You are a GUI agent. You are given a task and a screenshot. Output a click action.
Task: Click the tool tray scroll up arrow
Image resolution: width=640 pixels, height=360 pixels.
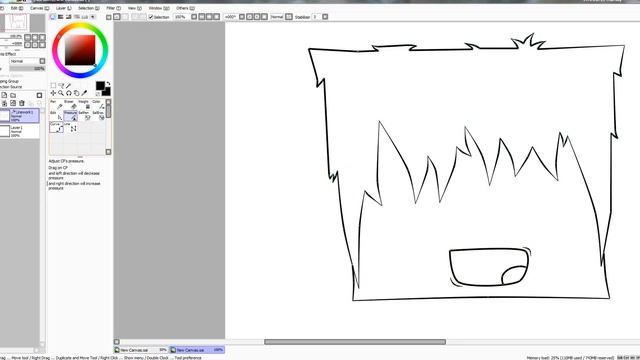coord(108,102)
